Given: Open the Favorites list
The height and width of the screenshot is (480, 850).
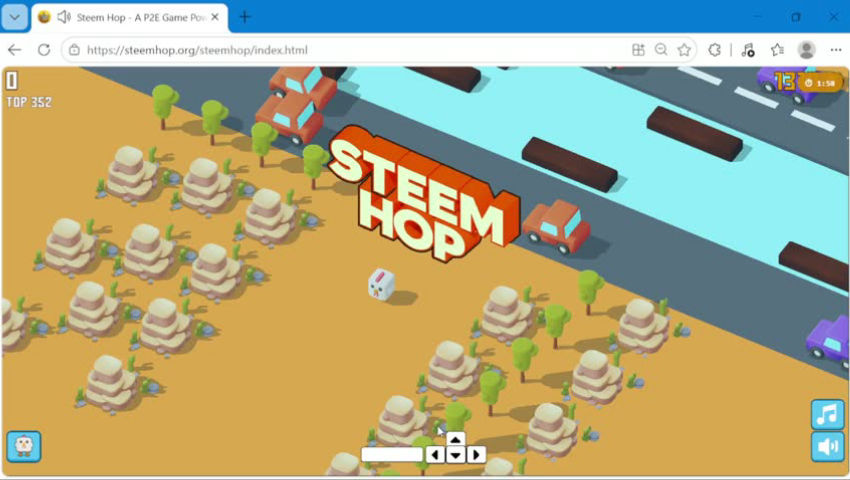Looking at the screenshot, I should click(x=777, y=50).
